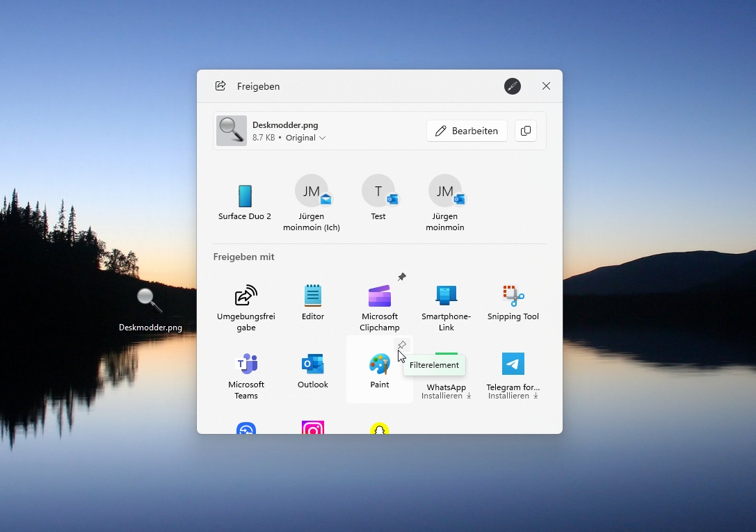Click the share icon beside Freigeben title
The width and height of the screenshot is (756, 532).
[220, 86]
